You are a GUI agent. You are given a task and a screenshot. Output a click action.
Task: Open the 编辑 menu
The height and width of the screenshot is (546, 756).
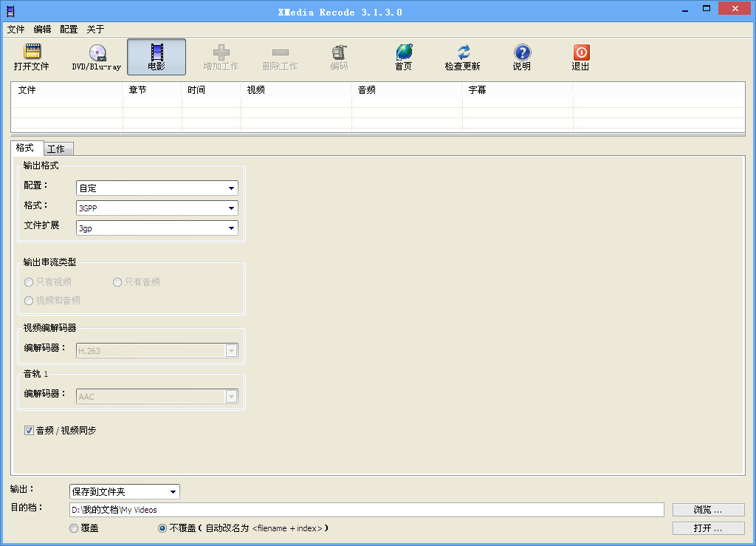(42, 30)
